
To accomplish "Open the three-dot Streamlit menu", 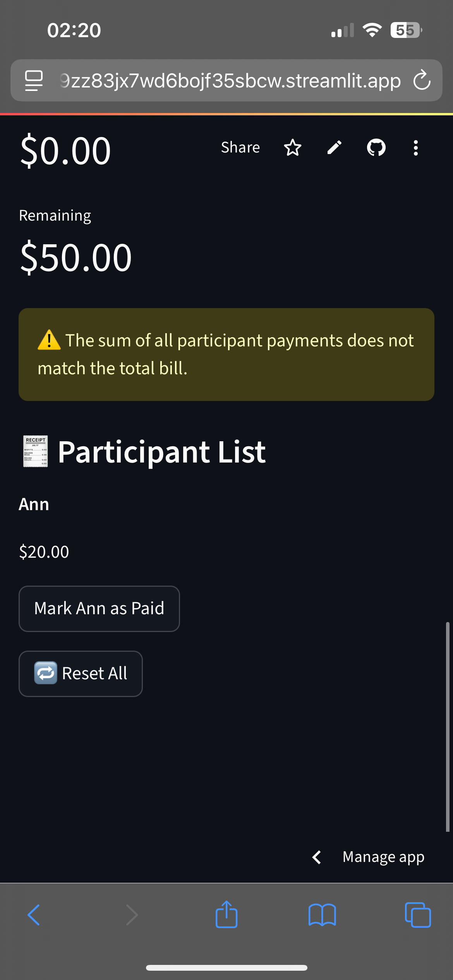I will (416, 148).
